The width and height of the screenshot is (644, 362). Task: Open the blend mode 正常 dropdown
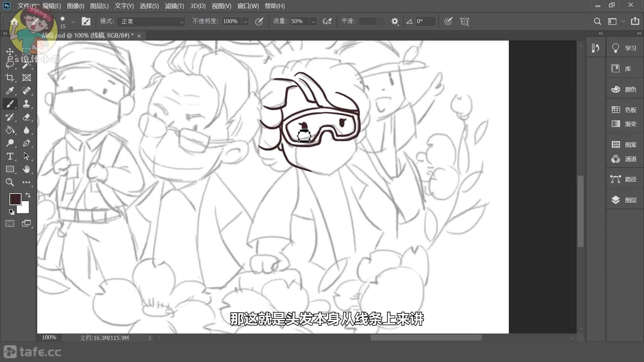[x=151, y=21]
